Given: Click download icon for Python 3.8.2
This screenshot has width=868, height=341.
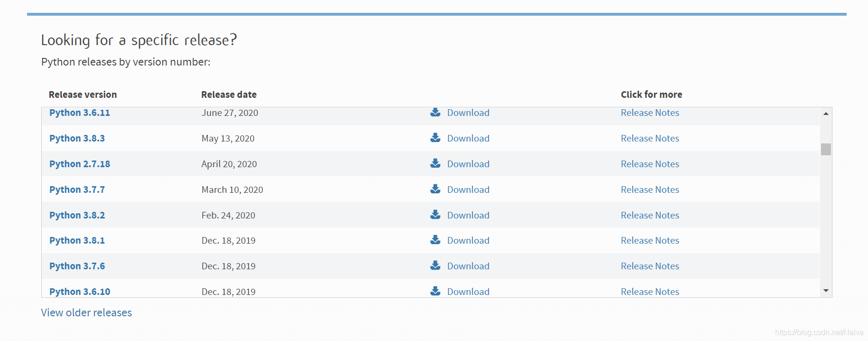Looking at the screenshot, I should tap(435, 215).
